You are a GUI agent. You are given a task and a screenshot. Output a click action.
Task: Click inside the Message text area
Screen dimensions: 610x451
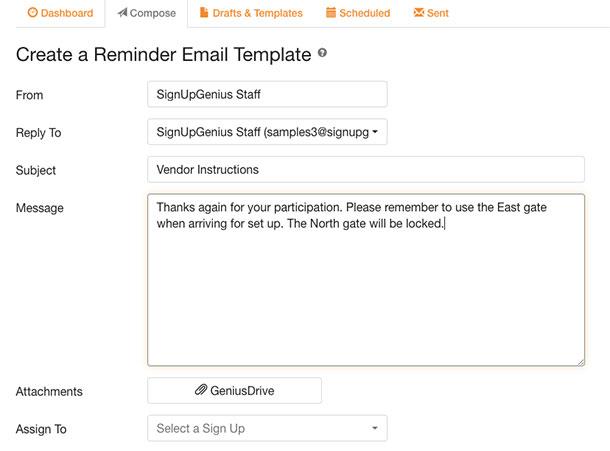(x=366, y=280)
